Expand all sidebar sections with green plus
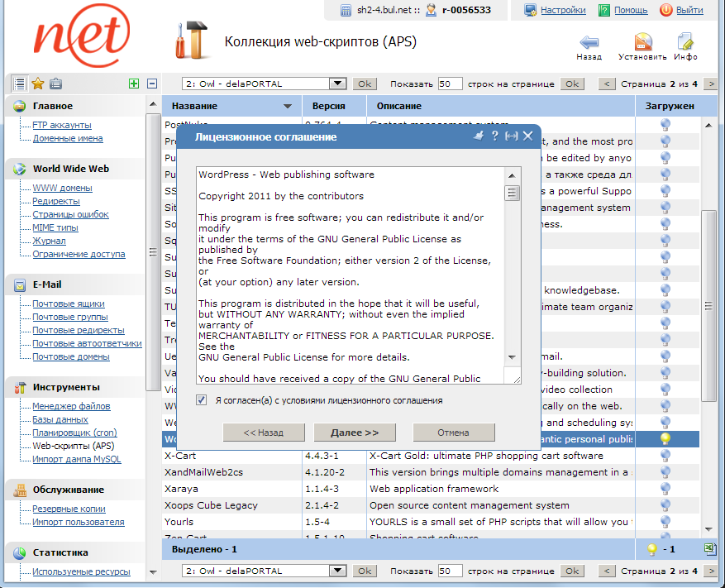 [x=134, y=84]
